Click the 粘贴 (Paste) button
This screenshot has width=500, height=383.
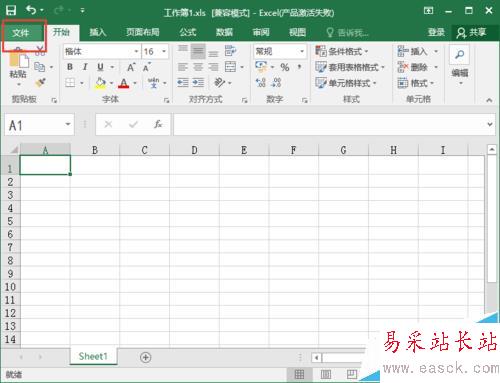pos(18,67)
